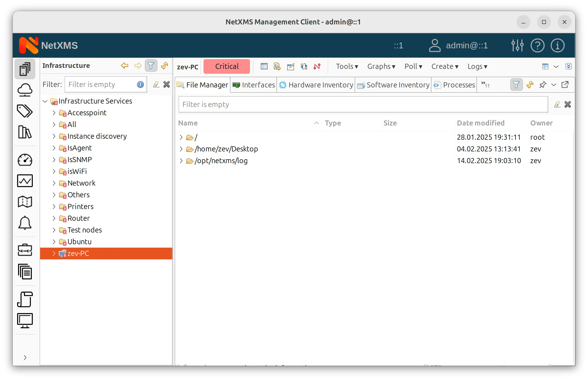Screen dimensions: 588x380
Task: Open the Graphs perspective (line chart icon)
Action: coord(25,181)
